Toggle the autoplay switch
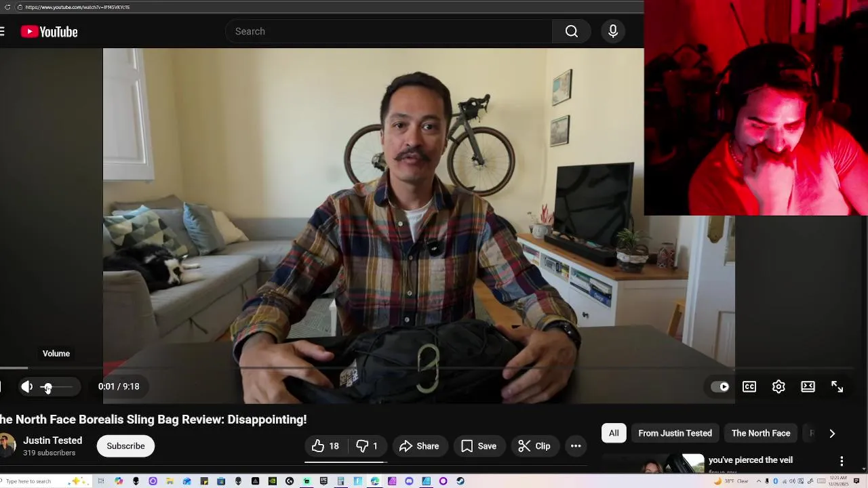868x488 pixels. coord(720,386)
